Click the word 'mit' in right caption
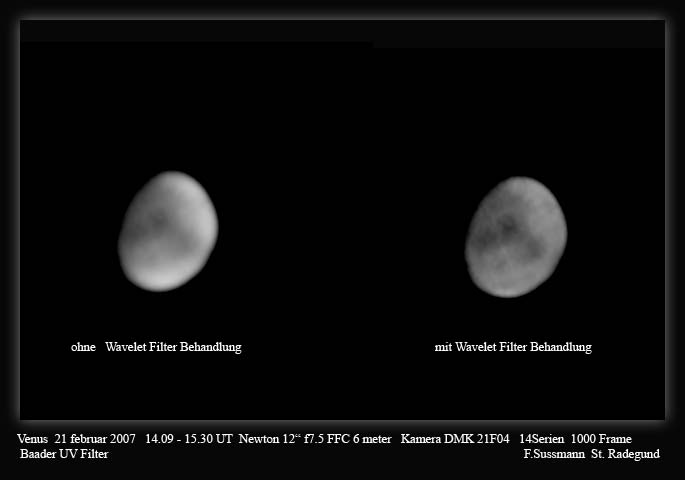 (443, 347)
